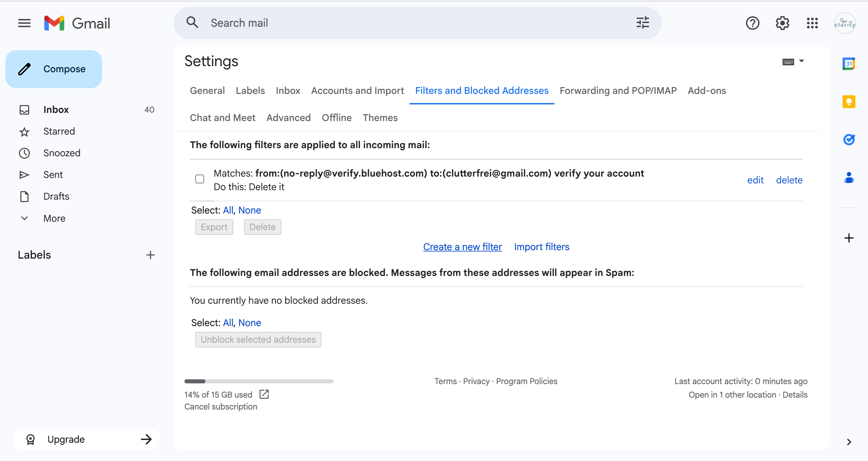Click the Compose button

[54, 69]
